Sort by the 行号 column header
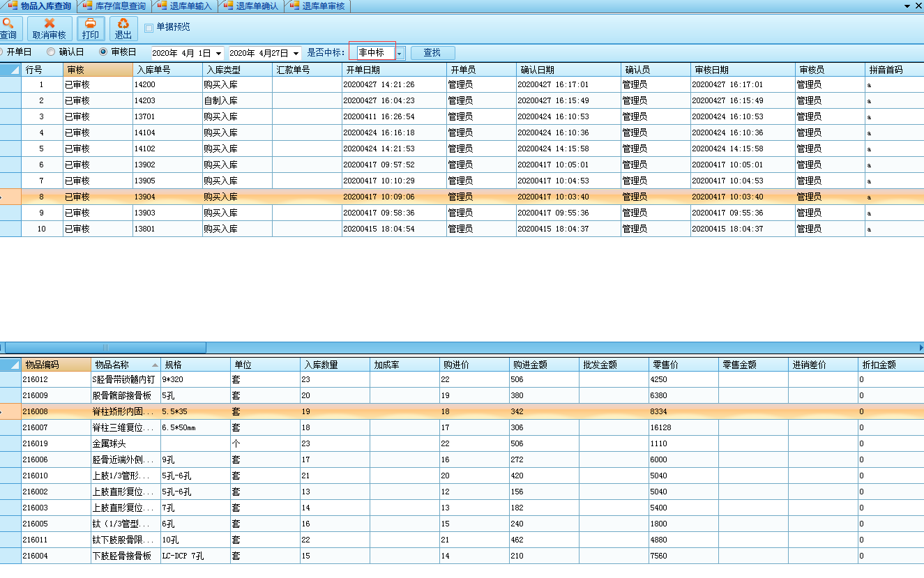The height and width of the screenshot is (578, 924). (x=42, y=70)
